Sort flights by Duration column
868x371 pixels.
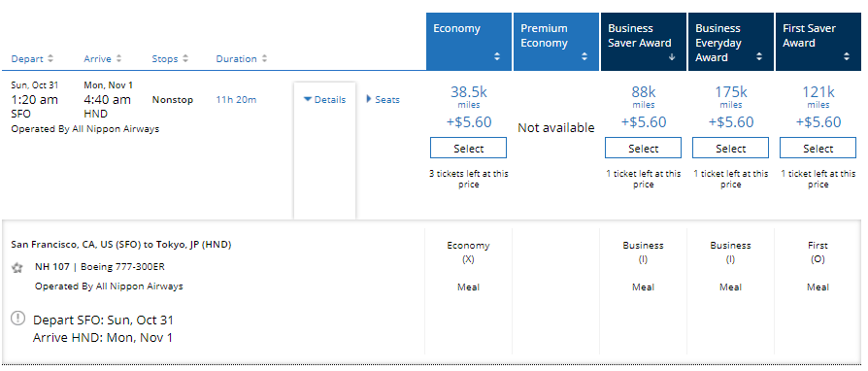pyautogui.click(x=242, y=58)
